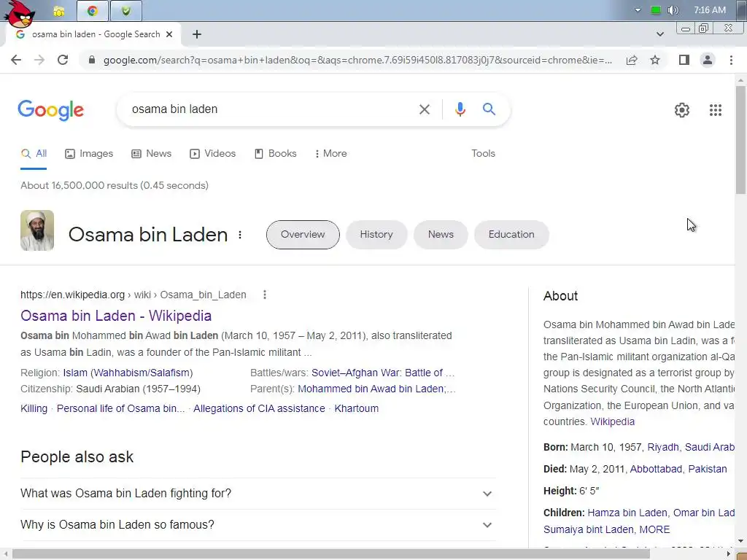
Task: Switch to Images results tab
Action: (89, 153)
